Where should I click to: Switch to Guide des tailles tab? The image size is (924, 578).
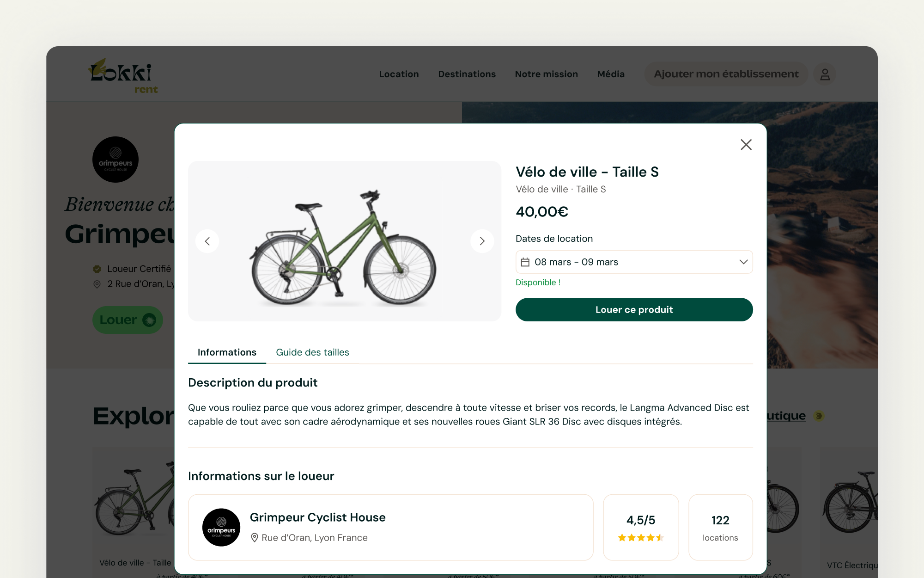point(312,352)
